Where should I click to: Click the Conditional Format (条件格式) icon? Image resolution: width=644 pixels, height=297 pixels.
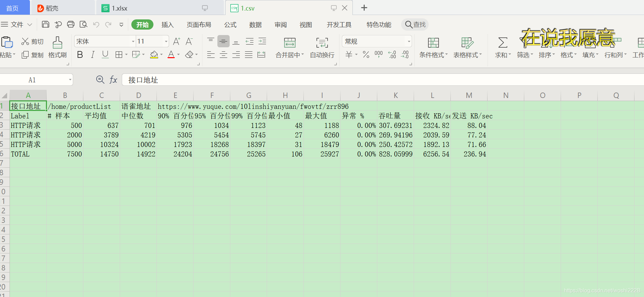coord(433,43)
